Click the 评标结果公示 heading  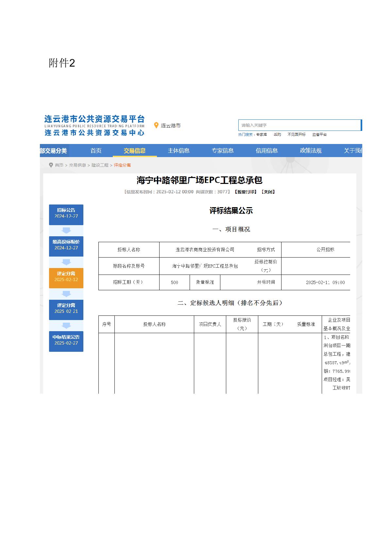(231, 211)
